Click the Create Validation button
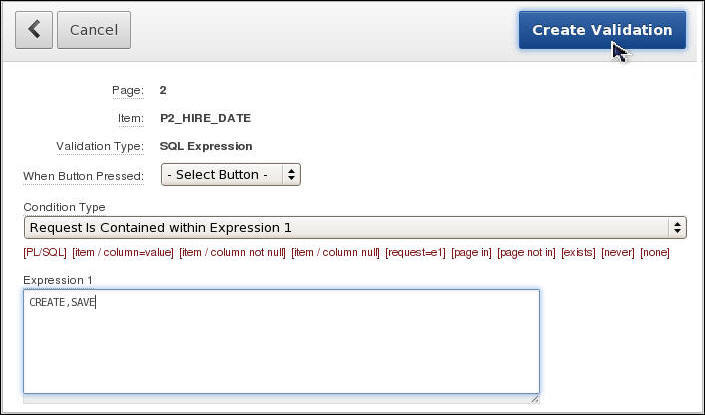 [601, 30]
